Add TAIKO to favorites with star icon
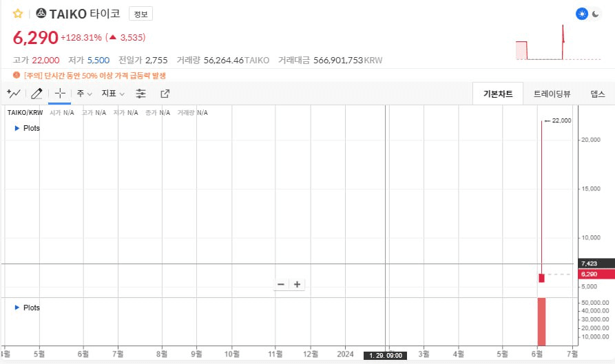Screen dimensions: 615x364 click(x=18, y=14)
